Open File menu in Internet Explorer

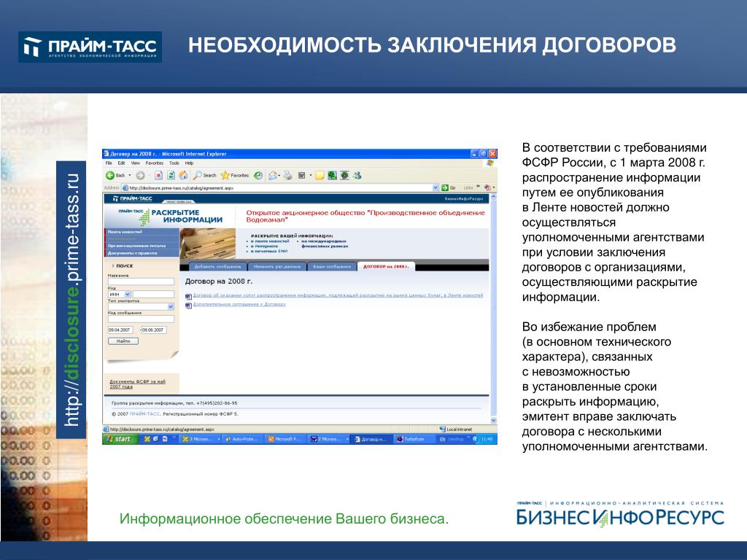109,163
